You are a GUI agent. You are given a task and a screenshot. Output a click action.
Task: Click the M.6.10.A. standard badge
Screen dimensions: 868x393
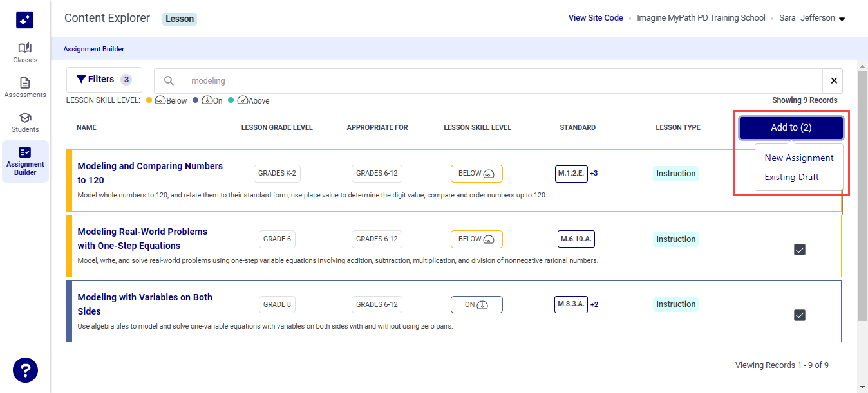coord(576,239)
